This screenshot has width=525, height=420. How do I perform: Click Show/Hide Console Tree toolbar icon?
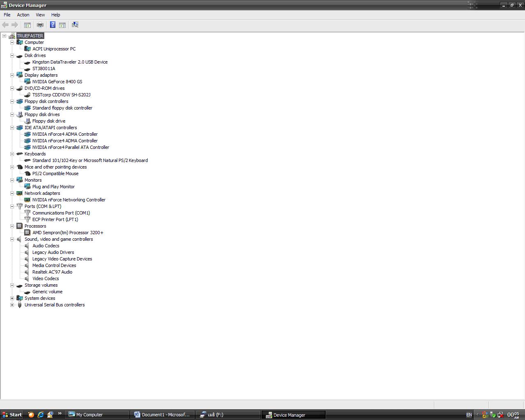tap(27, 25)
